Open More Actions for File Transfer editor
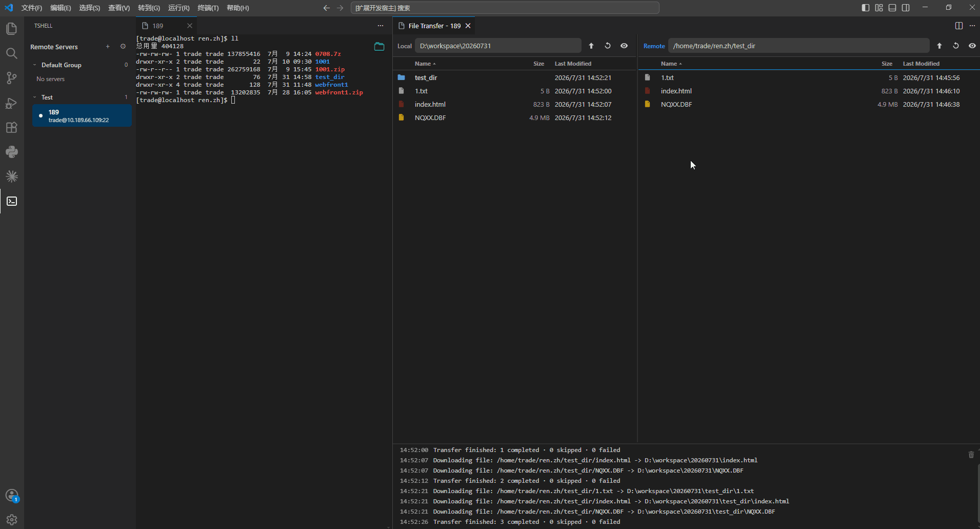This screenshot has width=980, height=529. (972, 26)
